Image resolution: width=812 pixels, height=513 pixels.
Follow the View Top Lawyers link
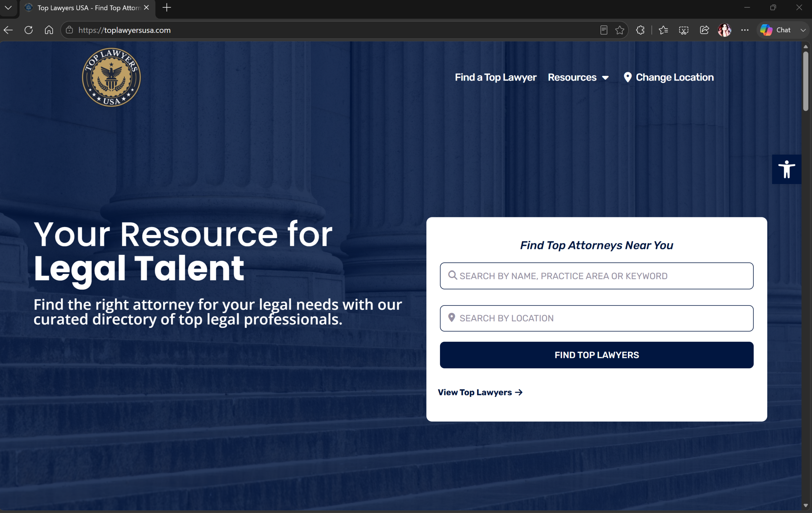(480, 392)
